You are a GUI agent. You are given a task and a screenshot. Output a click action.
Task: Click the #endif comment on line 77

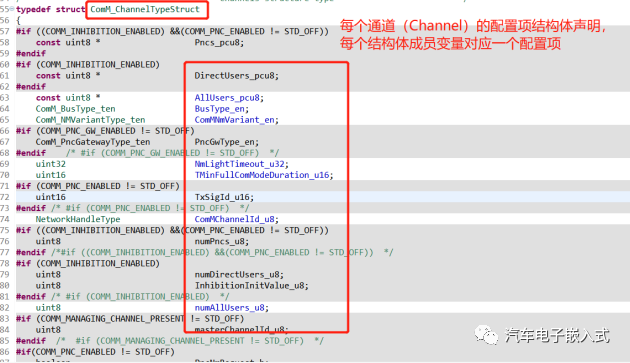coord(222,252)
